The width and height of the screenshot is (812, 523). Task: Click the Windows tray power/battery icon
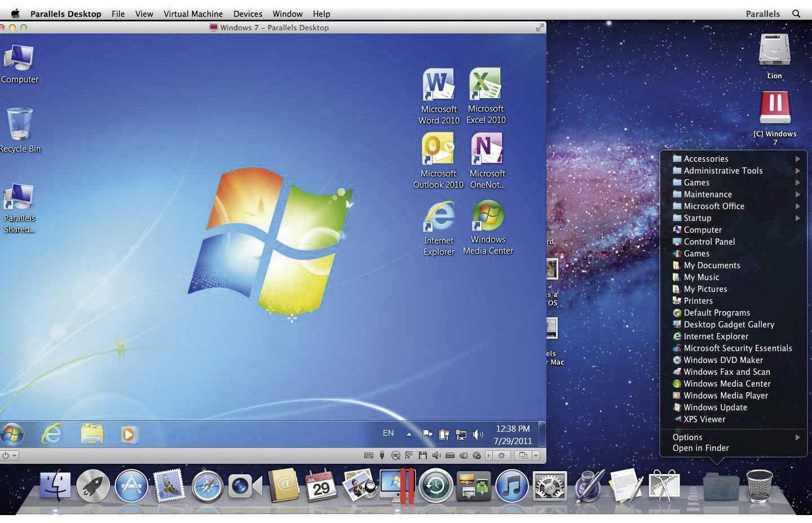point(444,434)
